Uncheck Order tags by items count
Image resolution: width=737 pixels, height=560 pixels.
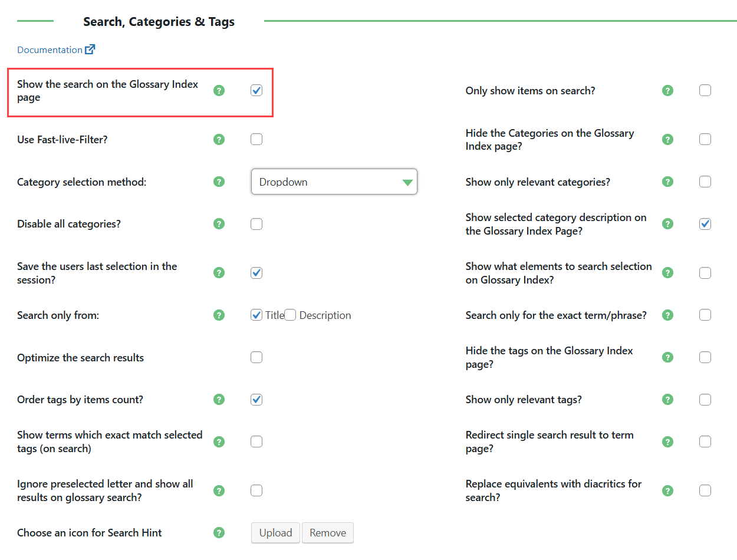coord(256,400)
